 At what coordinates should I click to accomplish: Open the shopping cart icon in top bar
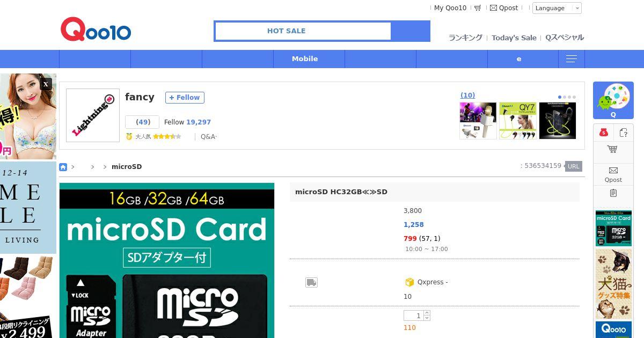pyautogui.click(x=478, y=8)
